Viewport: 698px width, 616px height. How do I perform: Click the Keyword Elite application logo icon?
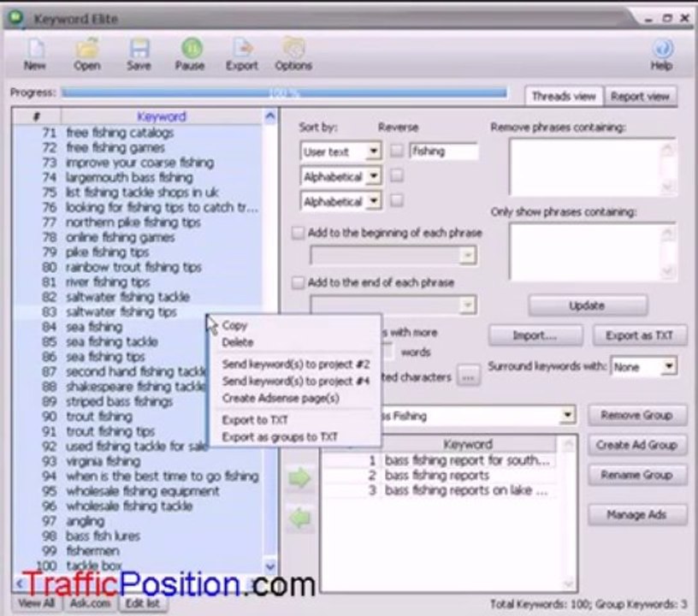[16, 18]
